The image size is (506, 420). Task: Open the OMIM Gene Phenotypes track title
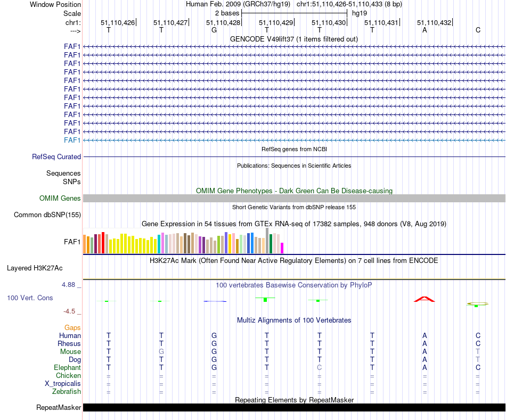[x=294, y=191]
